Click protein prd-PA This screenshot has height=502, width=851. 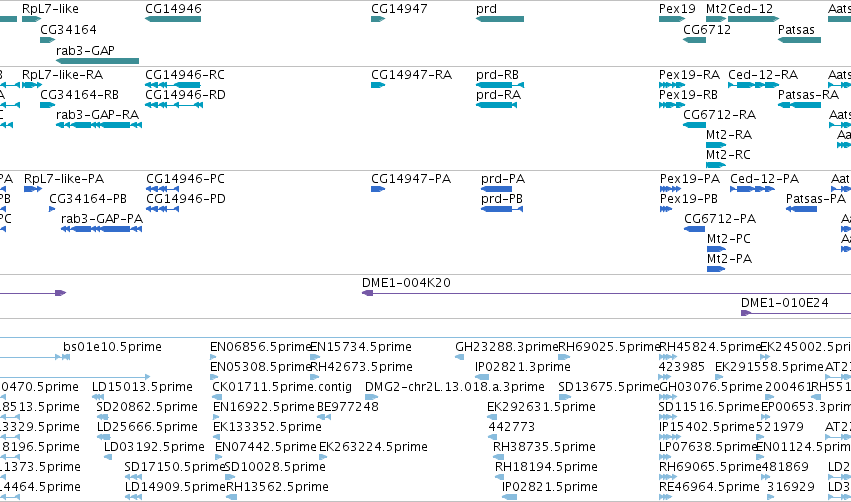click(497, 189)
